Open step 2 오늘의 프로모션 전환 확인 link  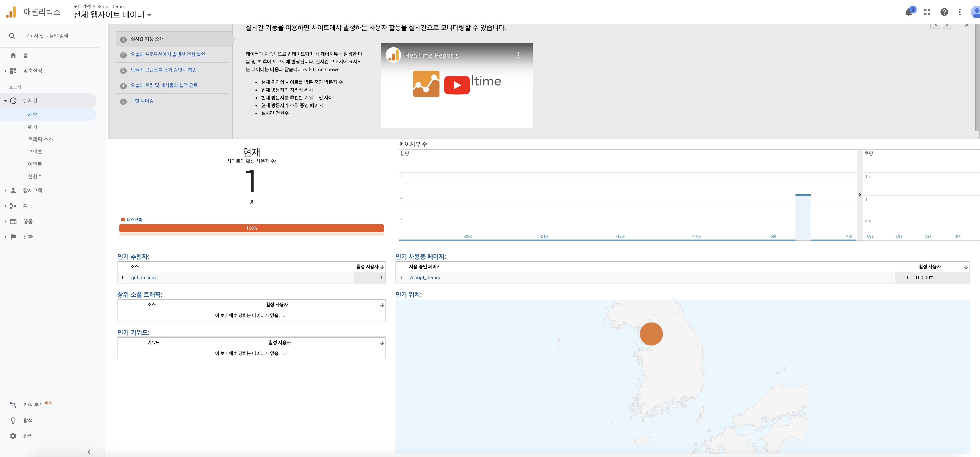pos(168,54)
